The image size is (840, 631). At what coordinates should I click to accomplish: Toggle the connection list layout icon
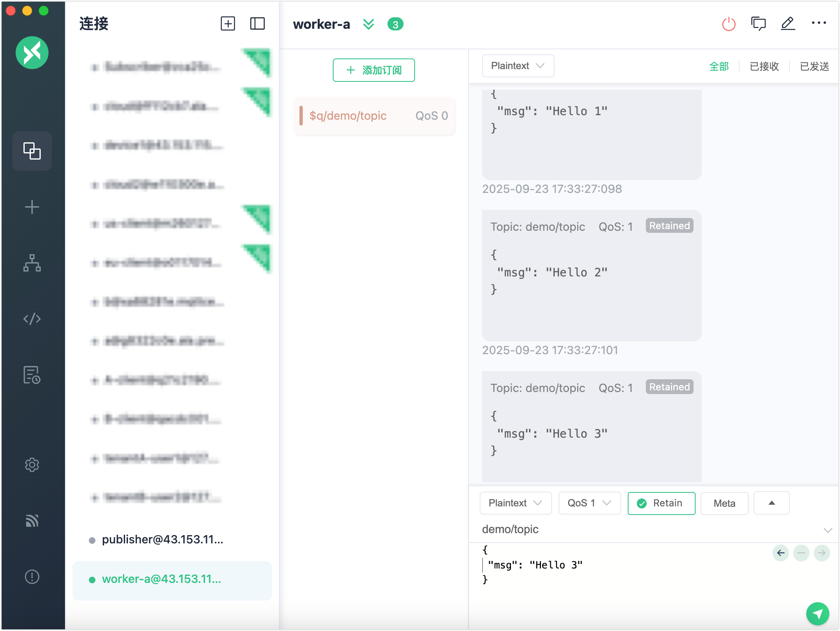[258, 24]
